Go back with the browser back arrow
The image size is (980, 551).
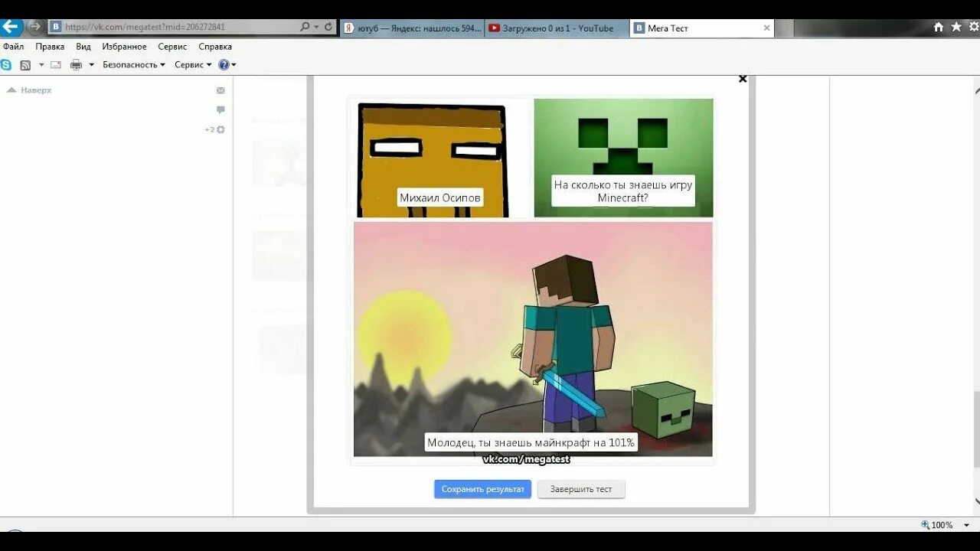[10, 28]
